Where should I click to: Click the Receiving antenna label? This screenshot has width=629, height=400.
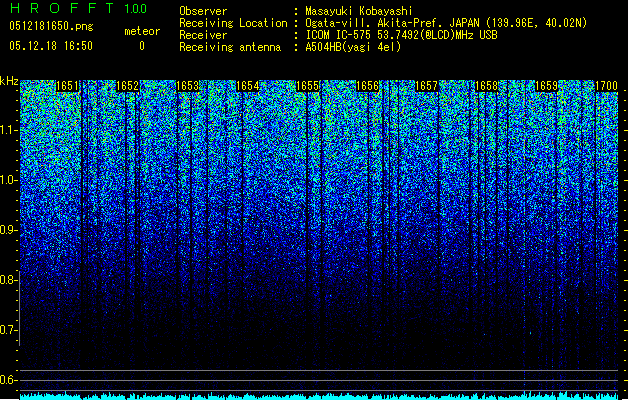(230, 47)
